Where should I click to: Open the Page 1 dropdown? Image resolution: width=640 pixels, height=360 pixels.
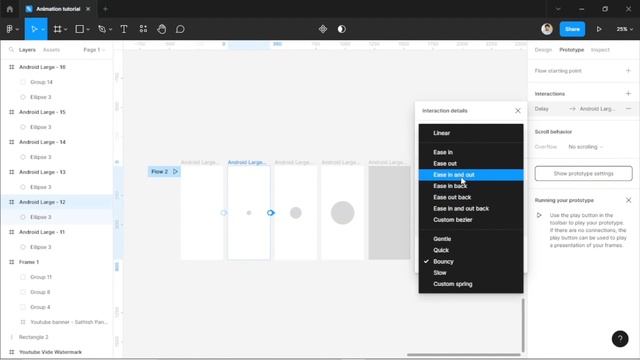click(94, 50)
